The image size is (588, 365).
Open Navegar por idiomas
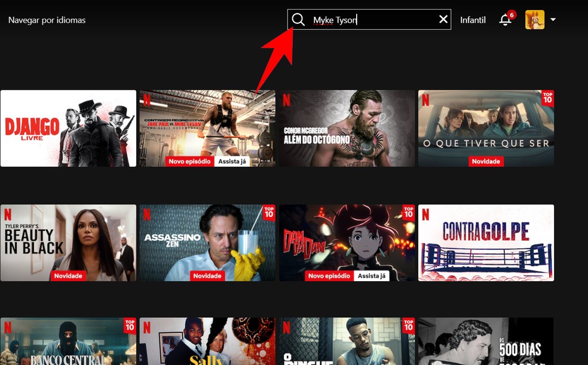point(46,20)
